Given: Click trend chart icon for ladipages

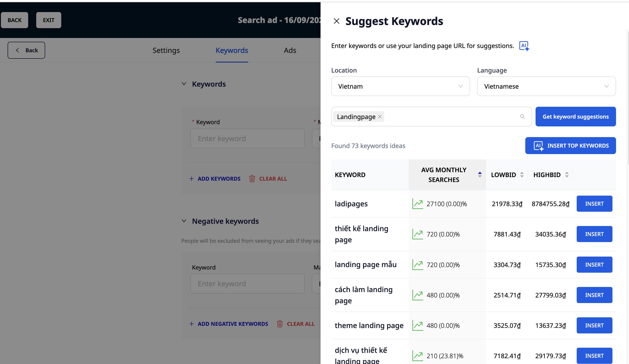Looking at the screenshot, I should point(417,204).
